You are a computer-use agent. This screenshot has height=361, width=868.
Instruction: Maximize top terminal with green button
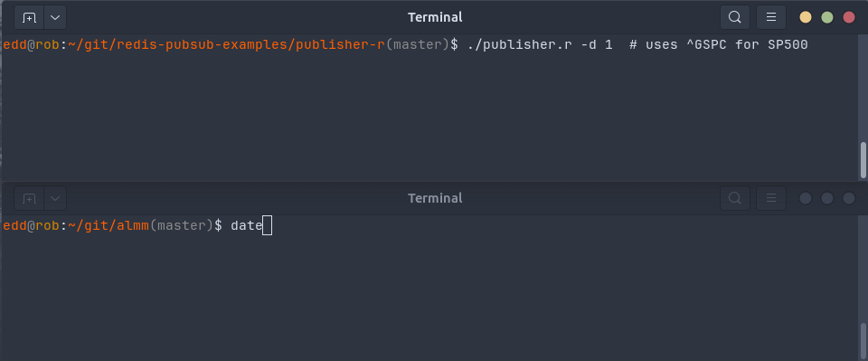827,17
